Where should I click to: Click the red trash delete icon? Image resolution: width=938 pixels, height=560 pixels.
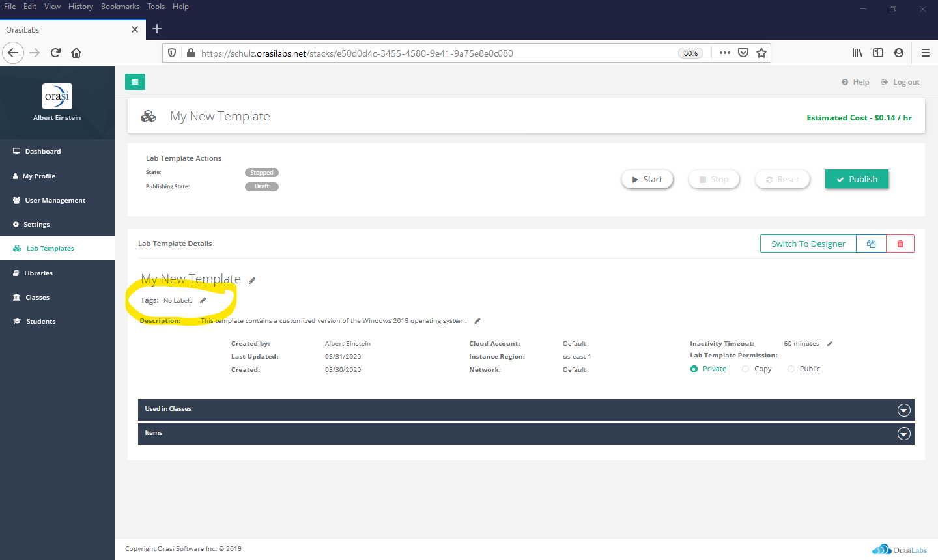[900, 244]
